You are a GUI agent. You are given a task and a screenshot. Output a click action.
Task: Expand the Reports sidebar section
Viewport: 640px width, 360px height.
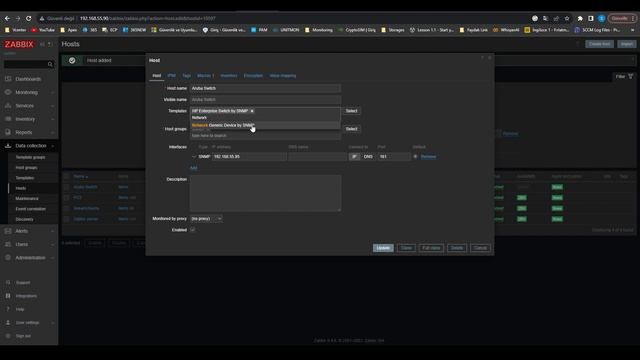coord(53,133)
